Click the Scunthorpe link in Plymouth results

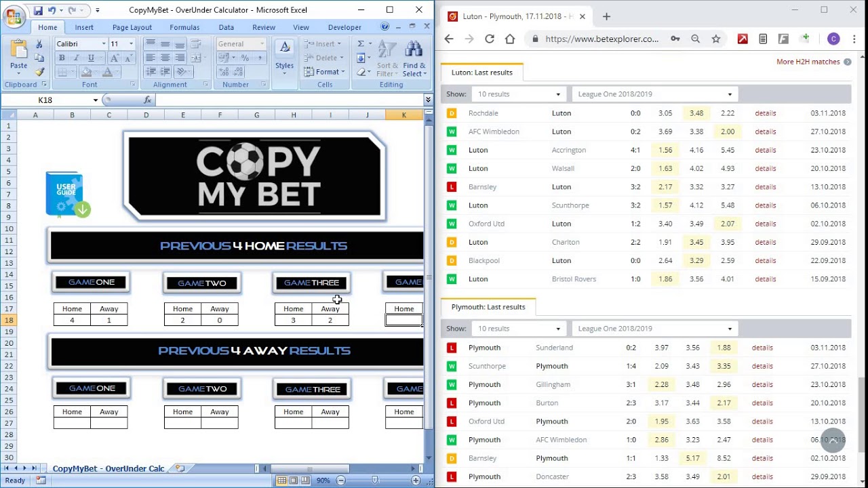(x=487, y=366)
